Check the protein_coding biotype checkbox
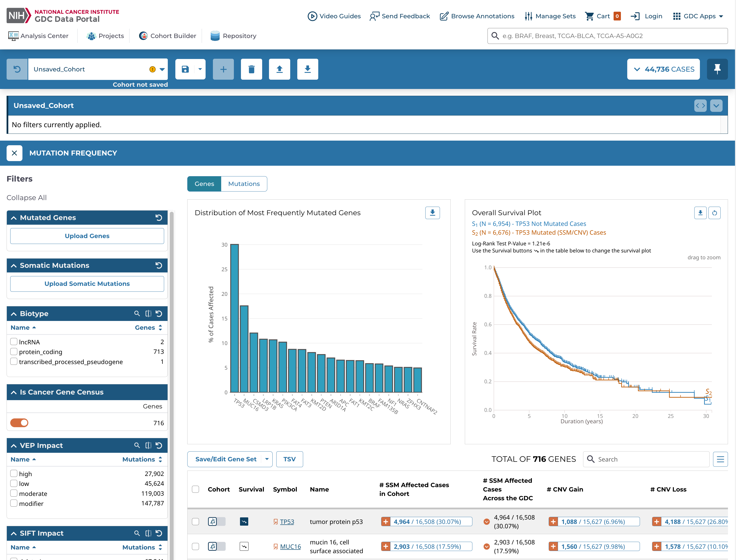This screenshot has width=736, height=560. [14, 352]
